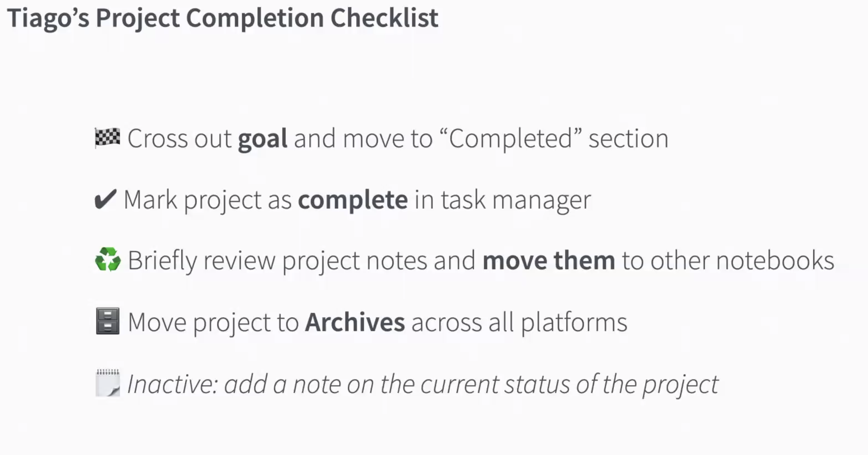The image size is (868, 455).
Task: Click the words 'across all platforms'
Action: (519, 322)
